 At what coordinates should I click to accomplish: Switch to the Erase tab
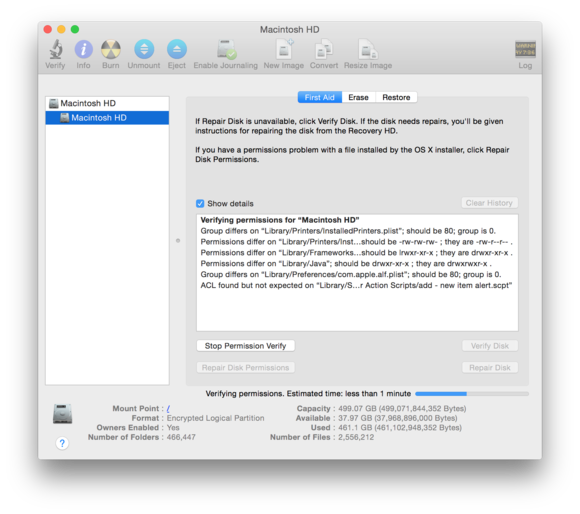point(358,97)
